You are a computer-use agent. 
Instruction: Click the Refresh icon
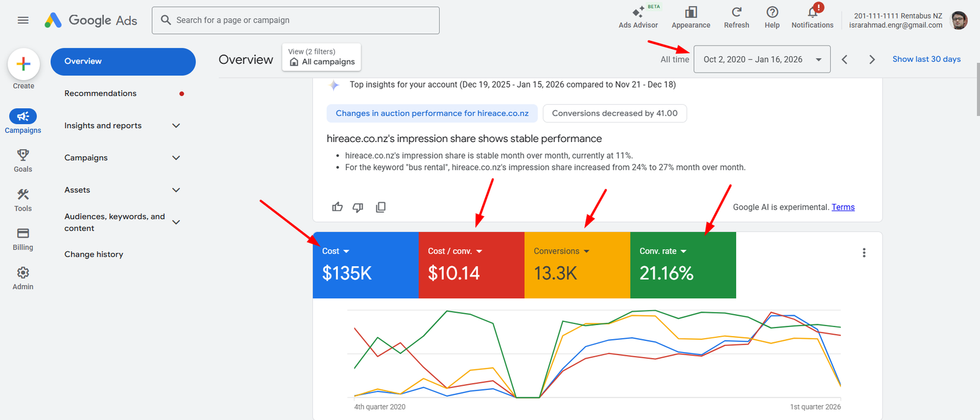point(736,12)
